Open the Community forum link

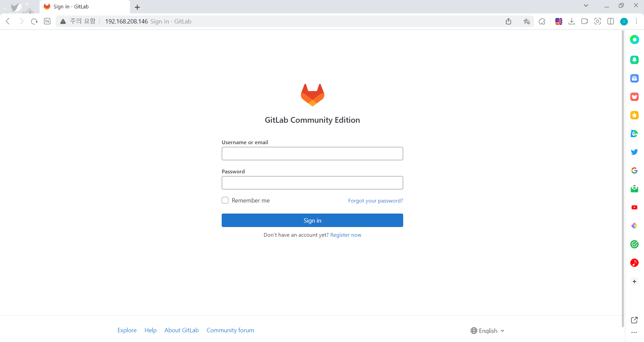click(230, 330)
